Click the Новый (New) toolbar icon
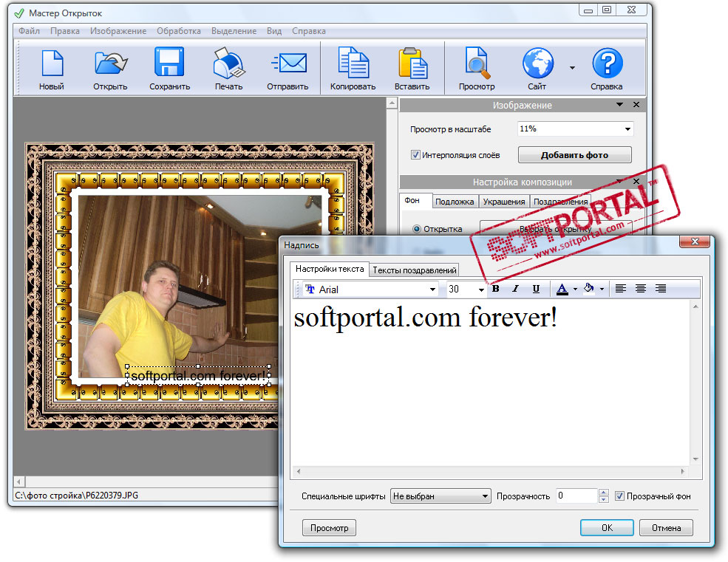The height and width of the screenshot is (562, 728). pos(52,63)
